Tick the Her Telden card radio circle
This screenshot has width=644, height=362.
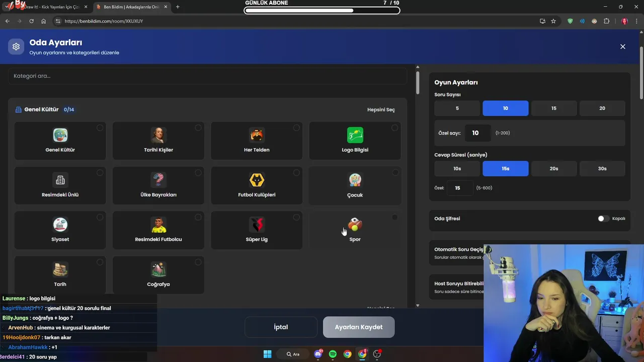296,128
